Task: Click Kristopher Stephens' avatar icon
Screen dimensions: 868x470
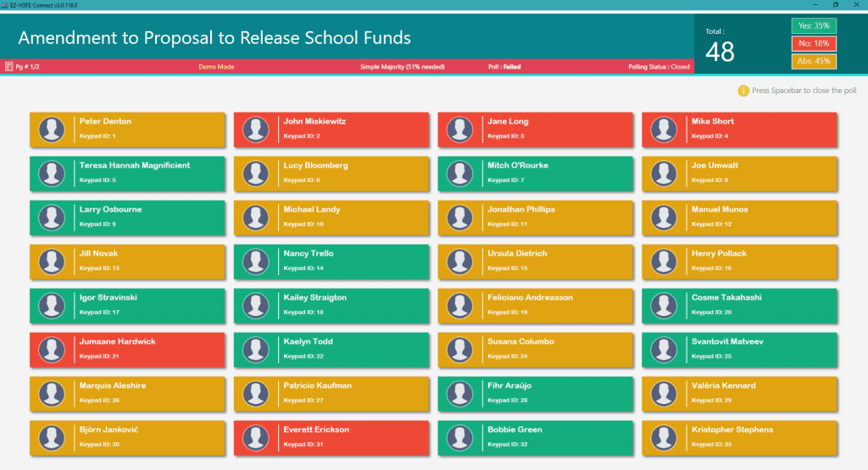Action: pos(665,437)
